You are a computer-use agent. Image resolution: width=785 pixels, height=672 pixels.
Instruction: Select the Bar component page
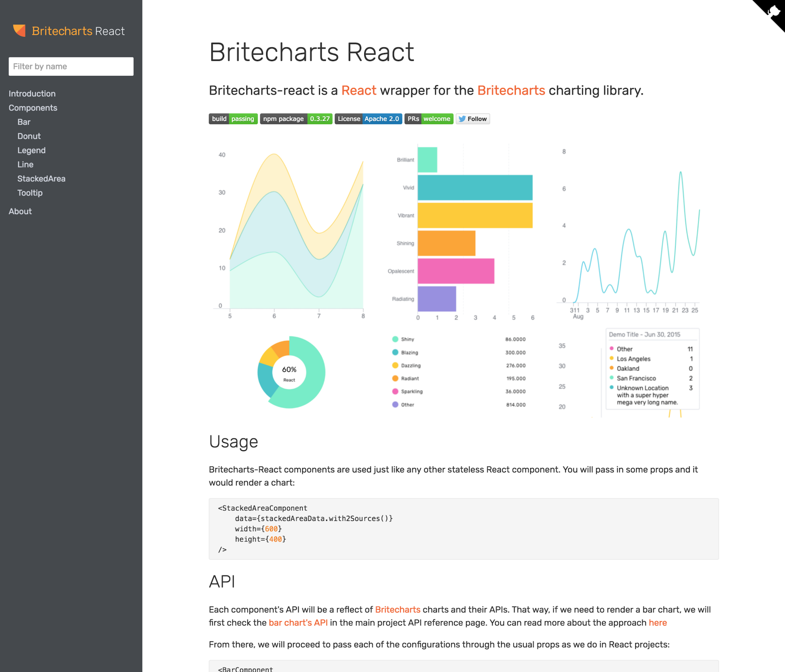pyautogui.click(x=24, y=122)
